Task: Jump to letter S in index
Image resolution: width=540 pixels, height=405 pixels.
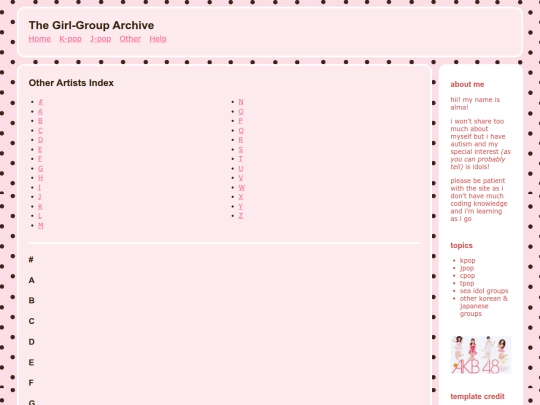Action: coord(241,149)
